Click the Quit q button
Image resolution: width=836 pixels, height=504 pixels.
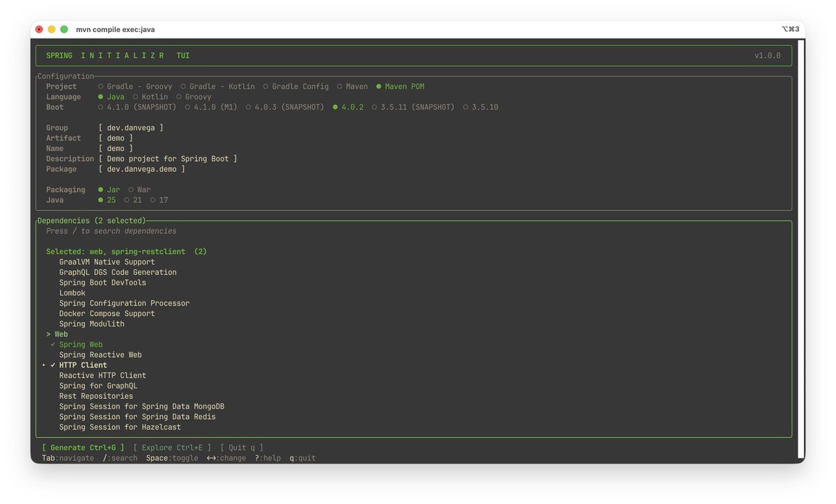click(x=242, y=448)
